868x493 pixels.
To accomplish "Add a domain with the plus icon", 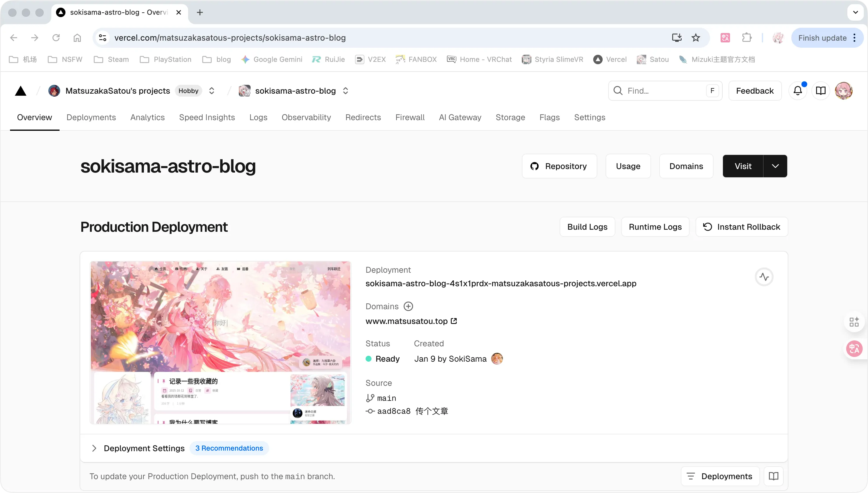I will click(x=408, y=307).
